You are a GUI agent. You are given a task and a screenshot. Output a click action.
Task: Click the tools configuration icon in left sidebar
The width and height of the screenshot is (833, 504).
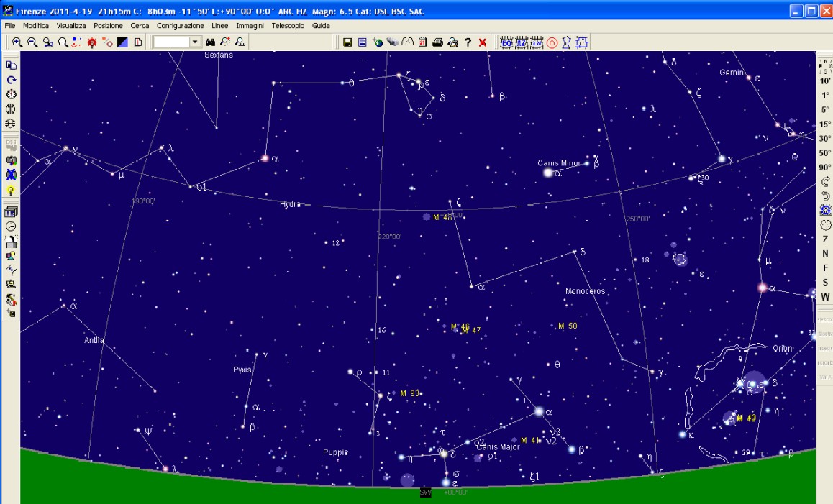11,300
